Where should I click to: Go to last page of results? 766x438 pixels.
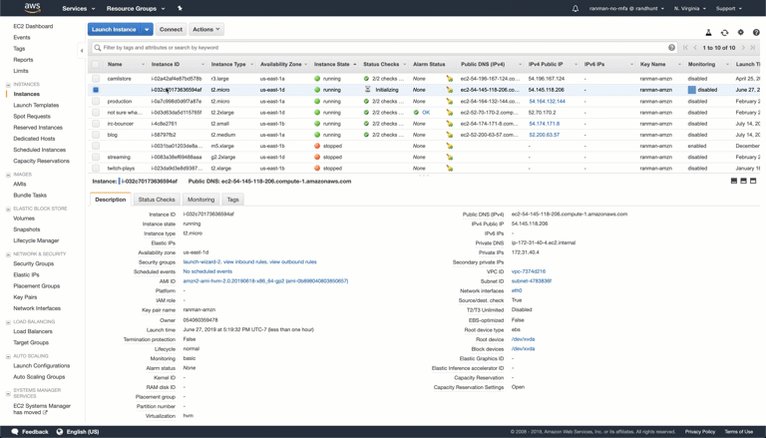click(x=753, y=47)
